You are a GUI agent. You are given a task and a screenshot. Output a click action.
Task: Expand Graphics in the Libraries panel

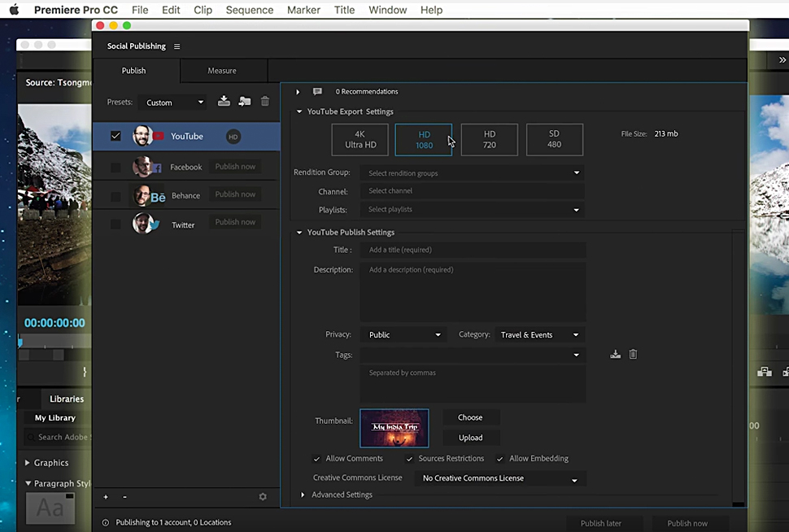point(28,463)
